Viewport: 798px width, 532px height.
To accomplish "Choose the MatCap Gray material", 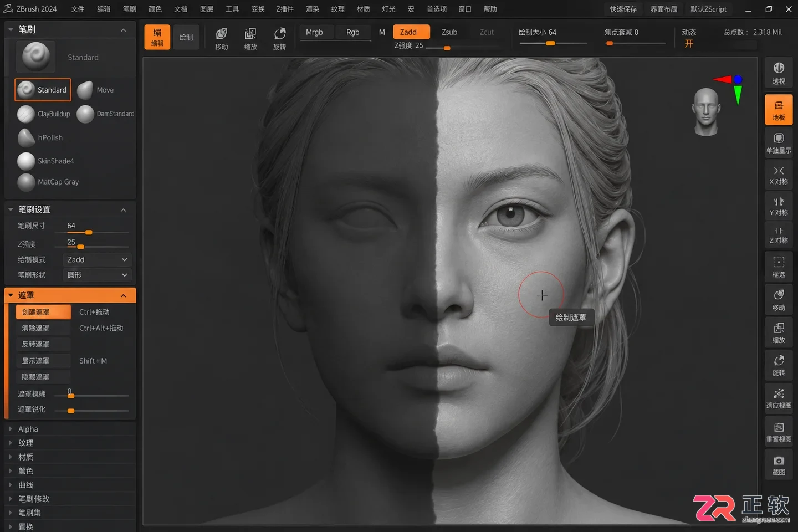I will 48,182.
